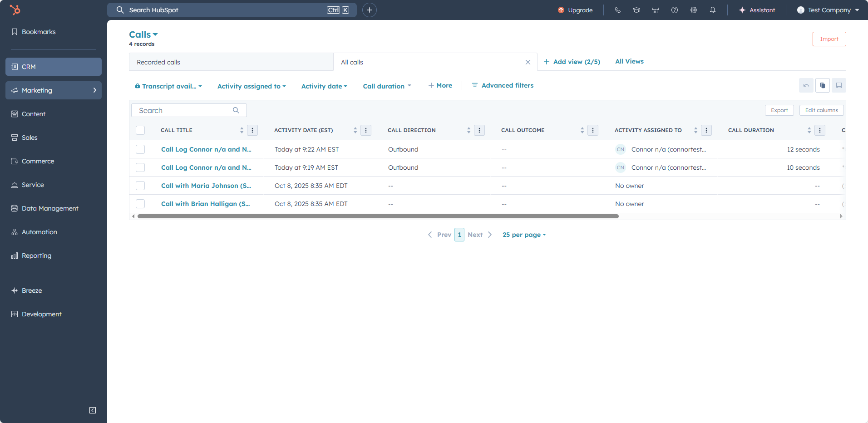Open Reporting in the sidebar menu
The image size is (868, 423).
[x=36, y=256]
